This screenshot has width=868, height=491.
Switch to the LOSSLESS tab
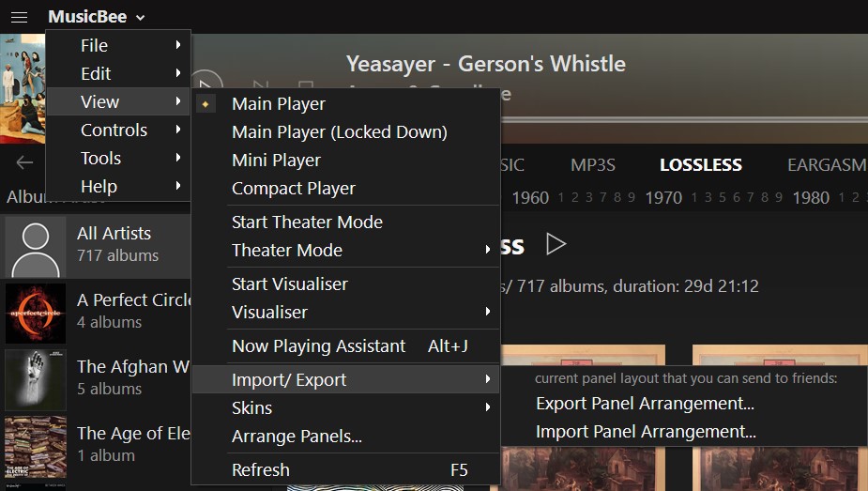[701, 165]
